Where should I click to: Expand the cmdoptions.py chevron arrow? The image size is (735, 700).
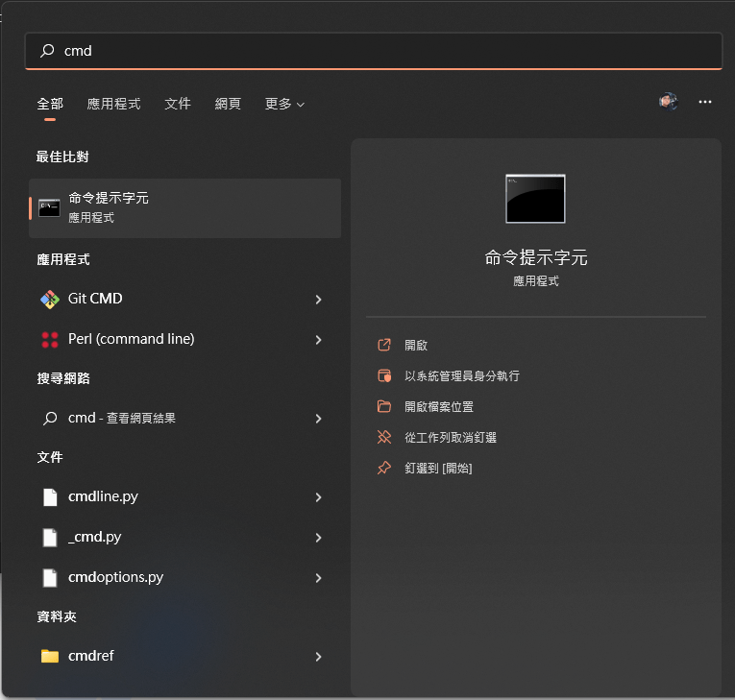pyautogui.click(x=318, y=578)
